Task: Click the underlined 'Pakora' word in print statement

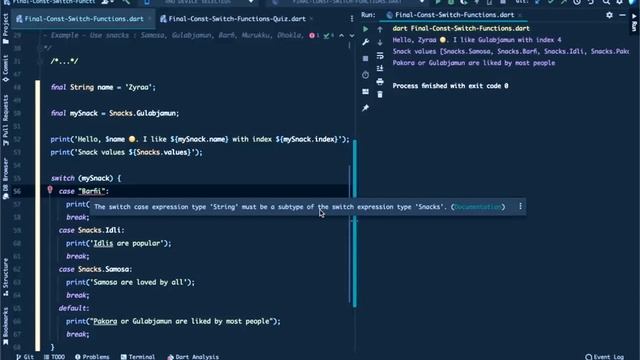Action: (105, 321)
